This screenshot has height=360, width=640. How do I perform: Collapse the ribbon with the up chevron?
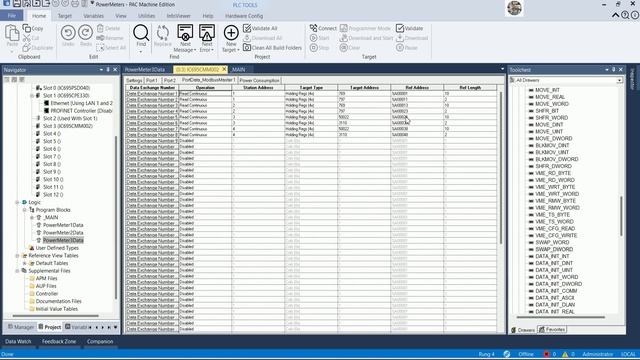point(615,16)
